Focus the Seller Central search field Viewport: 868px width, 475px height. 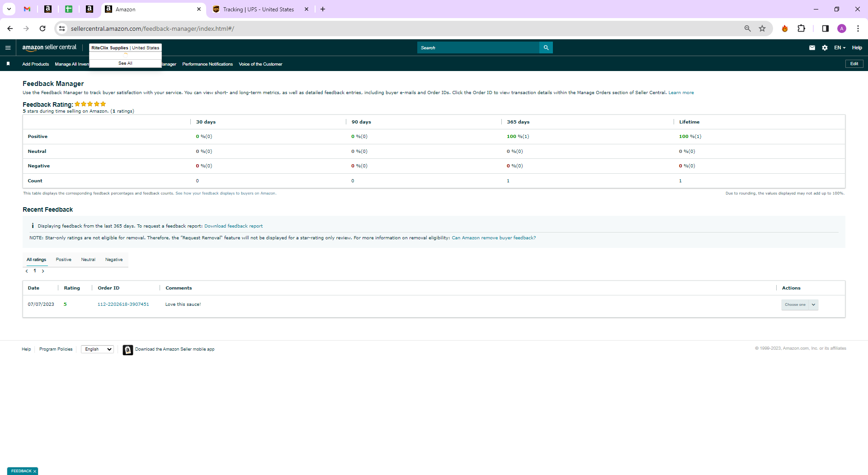coord(478,47)
